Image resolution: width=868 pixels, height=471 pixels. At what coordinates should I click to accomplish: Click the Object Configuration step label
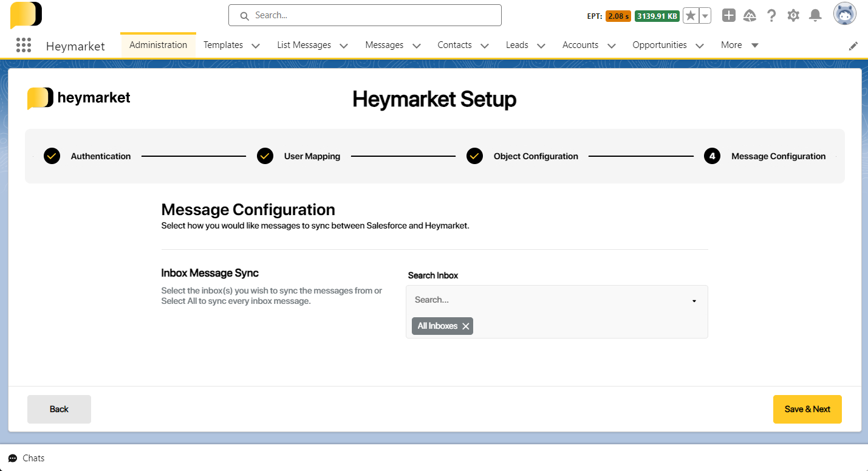pyautogui.click(x=536, y=156)
